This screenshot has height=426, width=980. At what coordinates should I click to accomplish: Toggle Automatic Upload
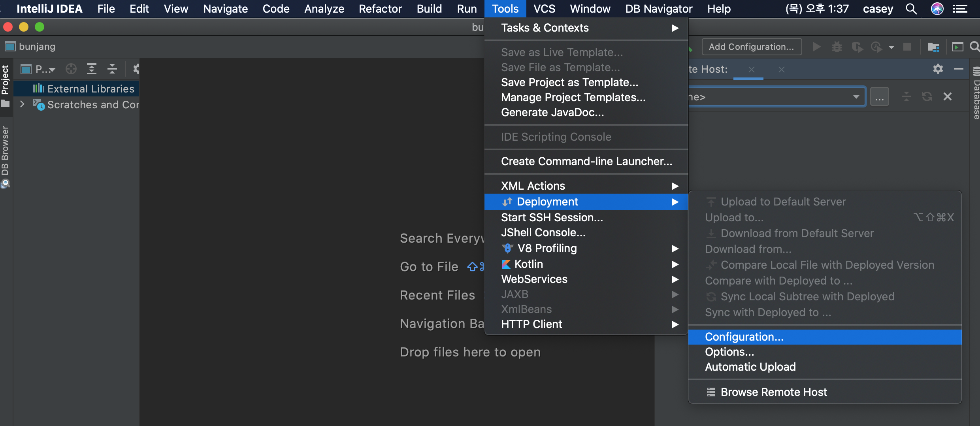[x=825, y=367]
